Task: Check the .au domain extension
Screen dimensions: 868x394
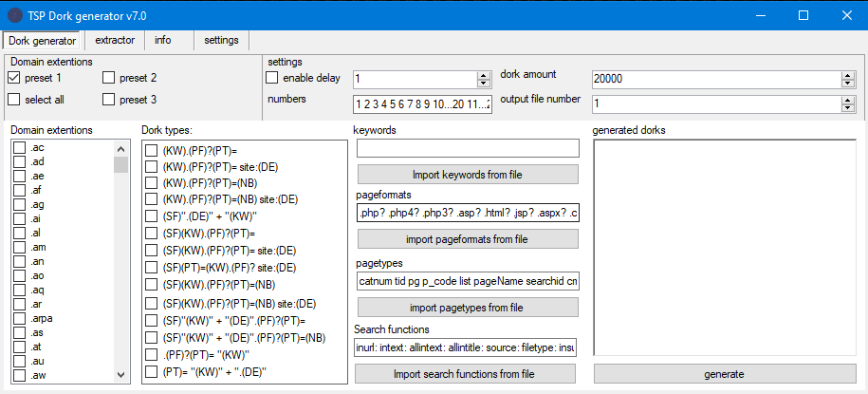Action: tap(19, 362)
